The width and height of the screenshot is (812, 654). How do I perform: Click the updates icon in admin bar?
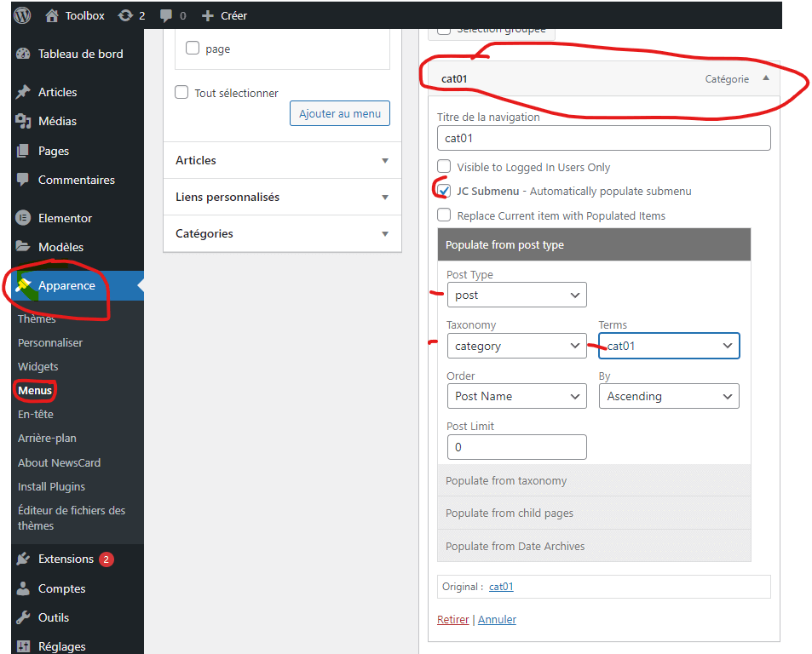click(126, 15)
